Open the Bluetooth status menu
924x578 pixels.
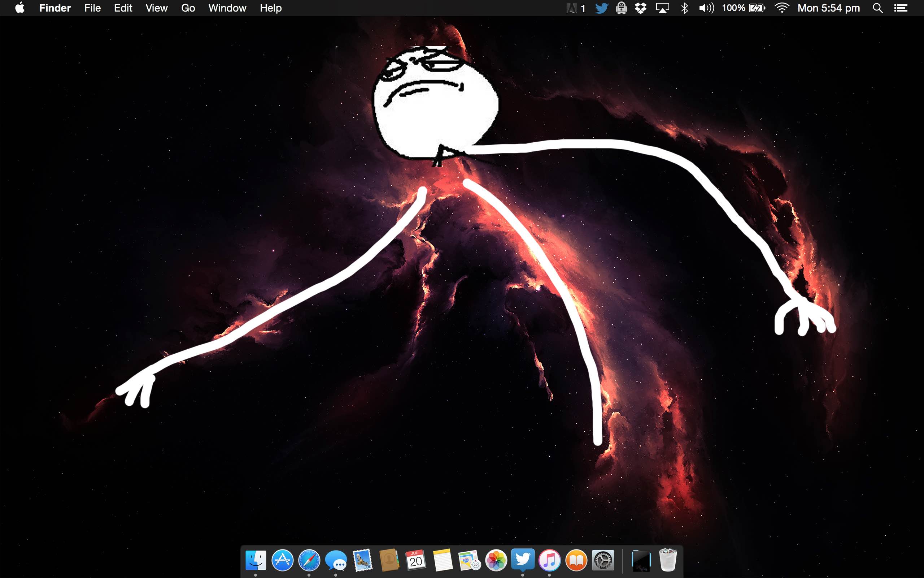685,8
